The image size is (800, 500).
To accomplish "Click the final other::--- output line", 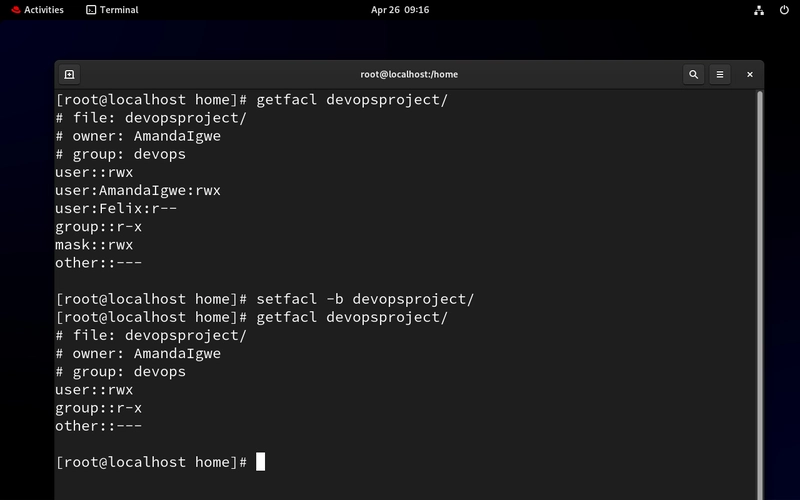I will click(99, 426).
